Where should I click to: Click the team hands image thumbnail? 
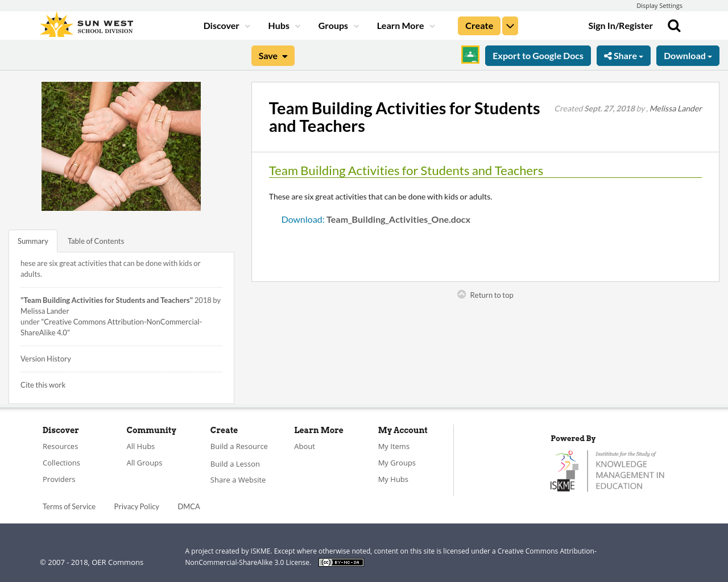coord(121,146)
